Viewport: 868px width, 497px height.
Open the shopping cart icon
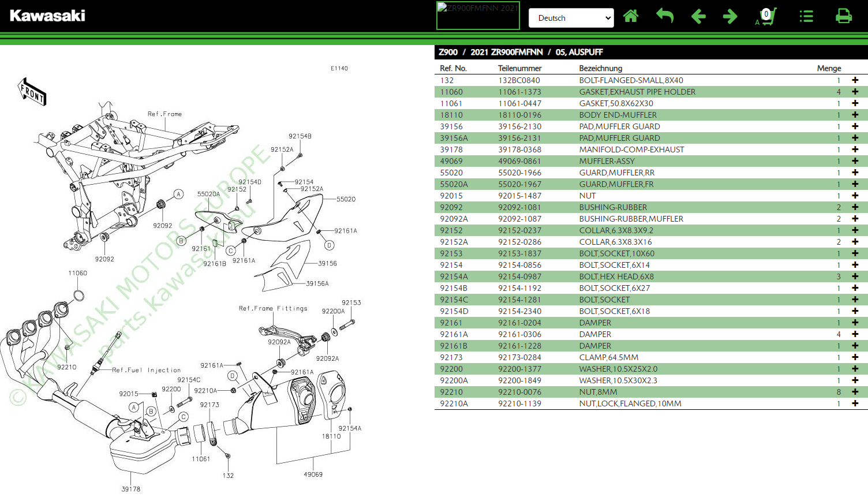(x=767, y=16)
